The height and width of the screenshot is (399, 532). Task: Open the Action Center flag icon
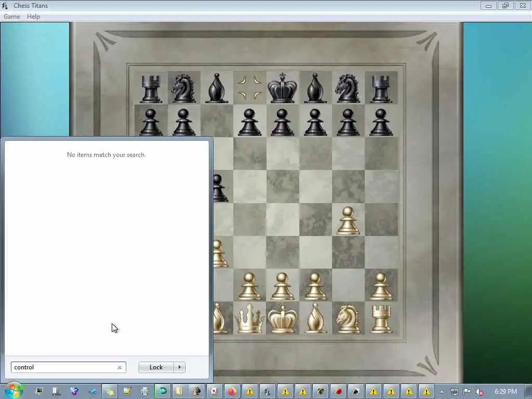click(x=467, y=392)
